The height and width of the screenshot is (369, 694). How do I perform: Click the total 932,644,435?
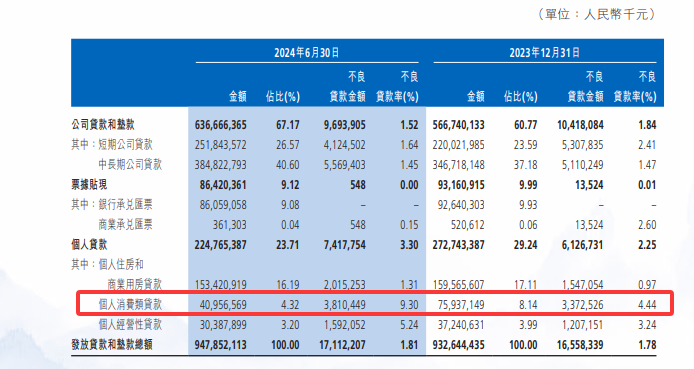[459, 345]
